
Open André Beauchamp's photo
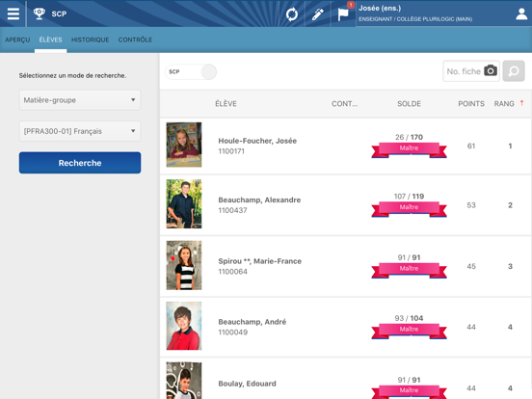coord(184,326)
